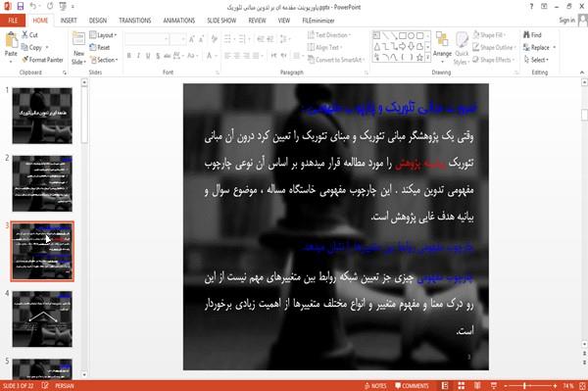This screenshot has width=588, height=391.
Task: Select slide 2 thumbnail
Action: pyautogui.click(x=42, y=183)
